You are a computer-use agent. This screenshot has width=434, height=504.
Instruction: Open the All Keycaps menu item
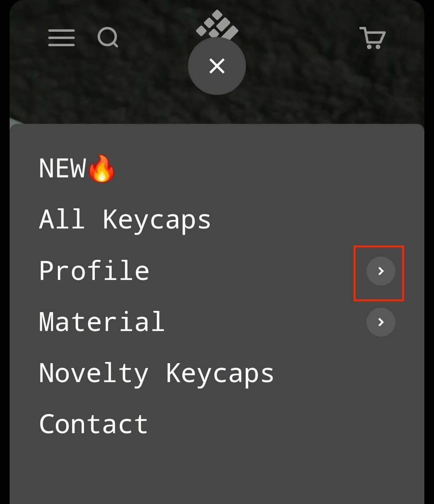(125, 219)
